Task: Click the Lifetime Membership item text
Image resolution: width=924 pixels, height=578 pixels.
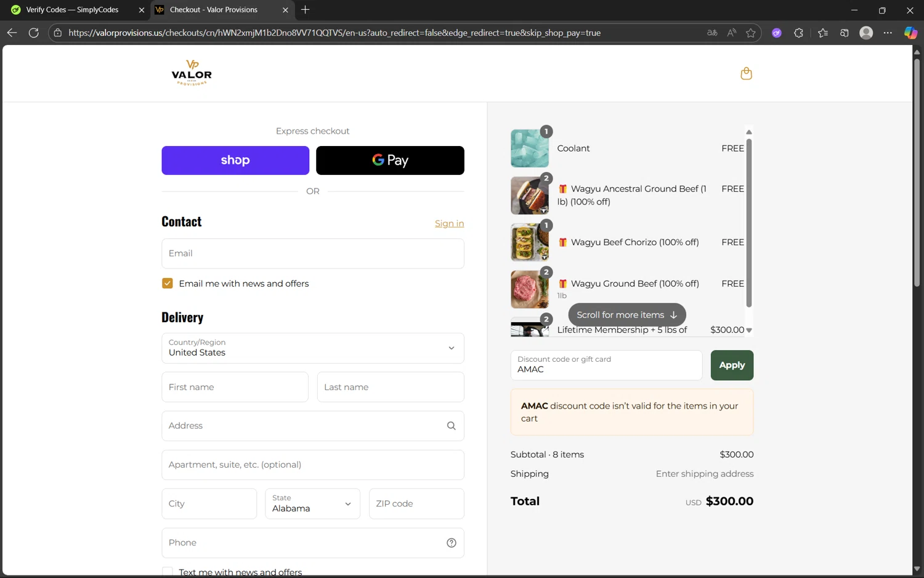Action: [x=622, y=330]
